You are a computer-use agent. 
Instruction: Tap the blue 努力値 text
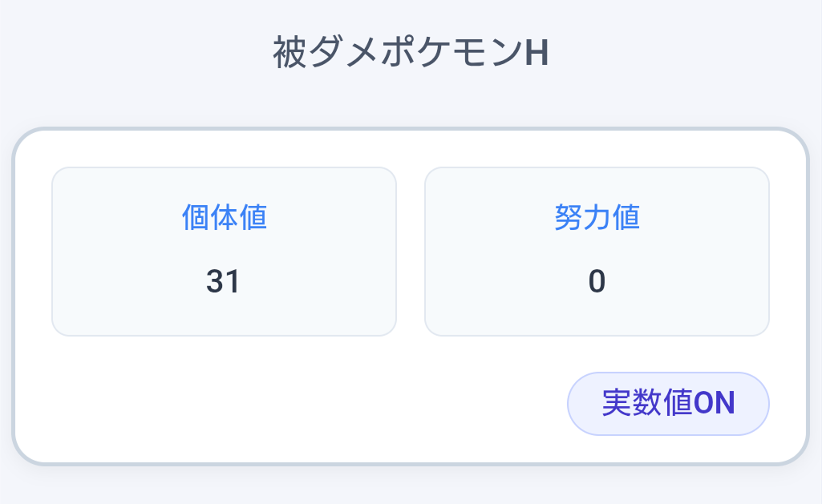597,216
